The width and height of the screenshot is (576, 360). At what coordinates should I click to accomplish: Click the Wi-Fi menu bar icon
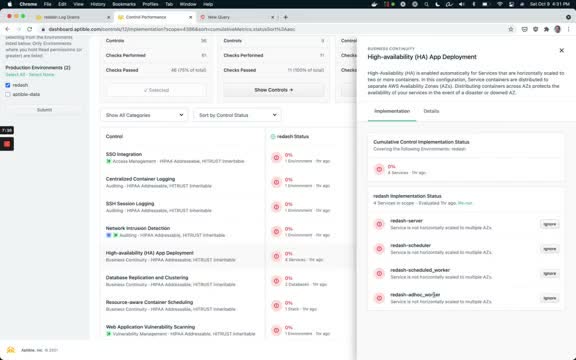500,4
